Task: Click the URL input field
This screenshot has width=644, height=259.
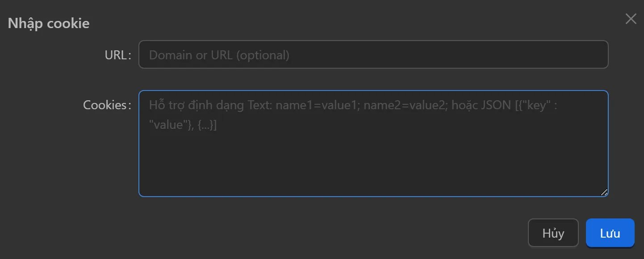Action: pos(373,54)
